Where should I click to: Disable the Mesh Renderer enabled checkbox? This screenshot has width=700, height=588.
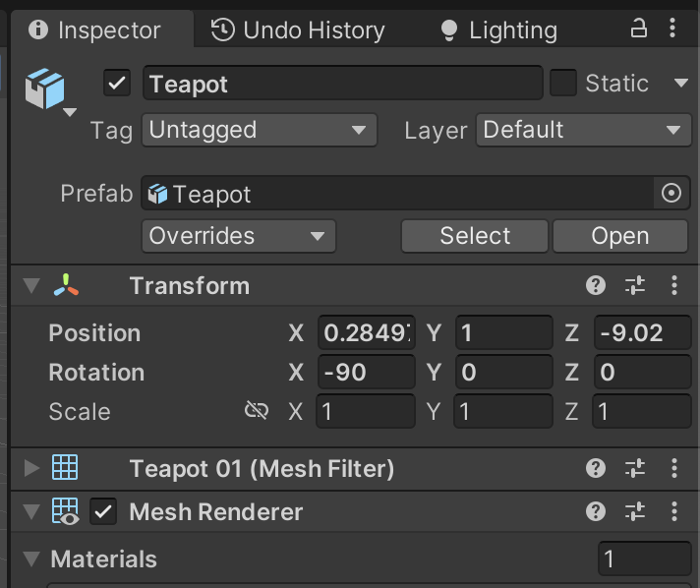[103, 511]
